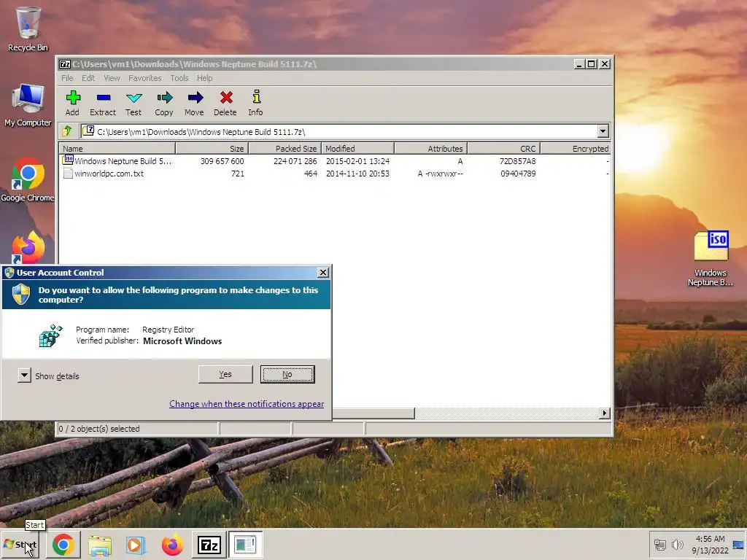Launch the Google Chrome desktop shortcut
The width and height of the screenshot is (747, 560).
coord(28,179)
